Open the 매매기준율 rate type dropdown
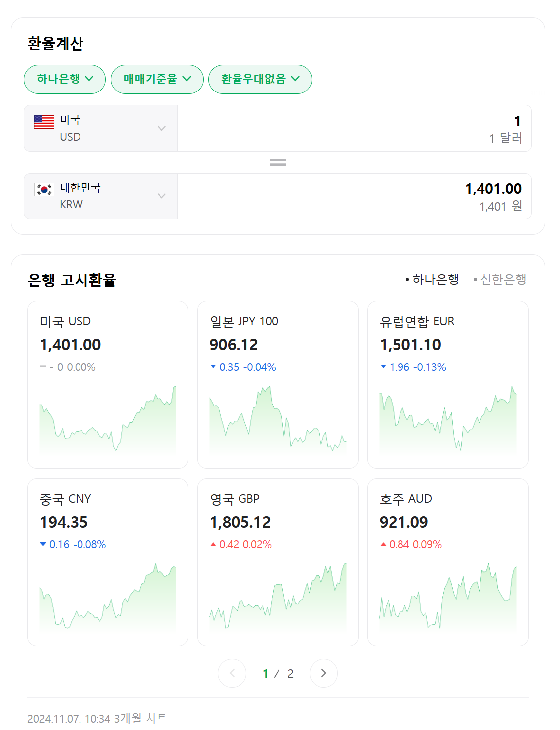This screenshot has width=560, height=730. (x=157, y=79)
